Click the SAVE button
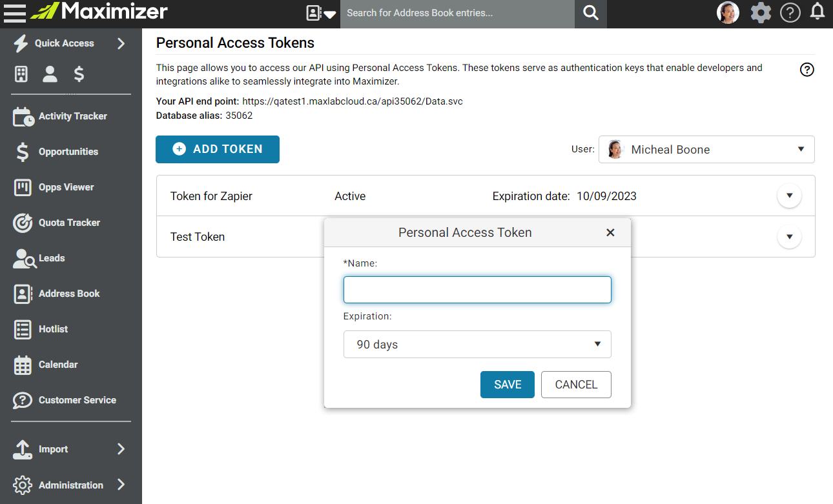The height and width of the screenshot is (504, 833). (x=508, y=385)
